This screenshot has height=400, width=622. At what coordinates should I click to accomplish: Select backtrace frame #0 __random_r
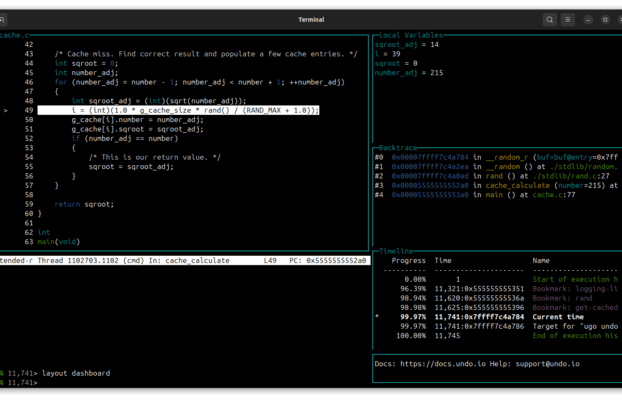pos(496,158)
